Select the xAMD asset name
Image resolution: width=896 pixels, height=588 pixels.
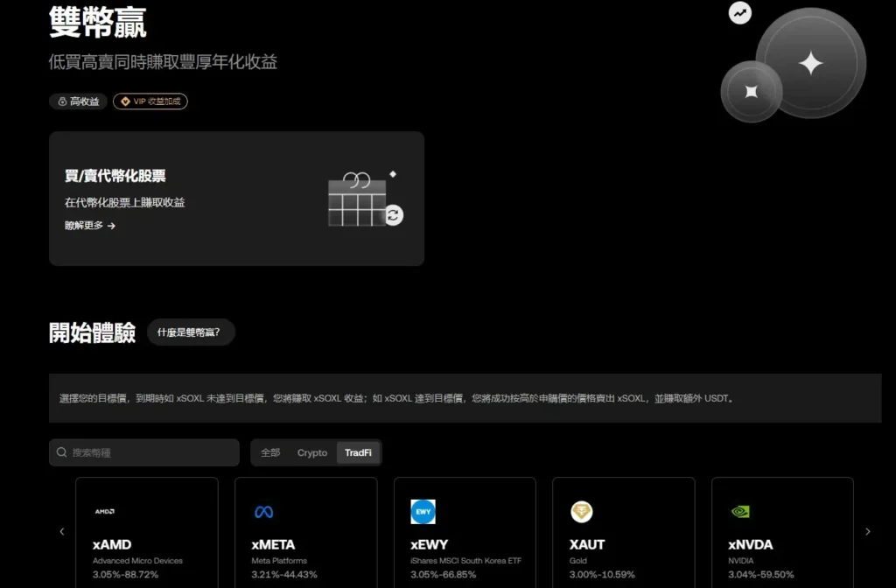tap(112, 544)
